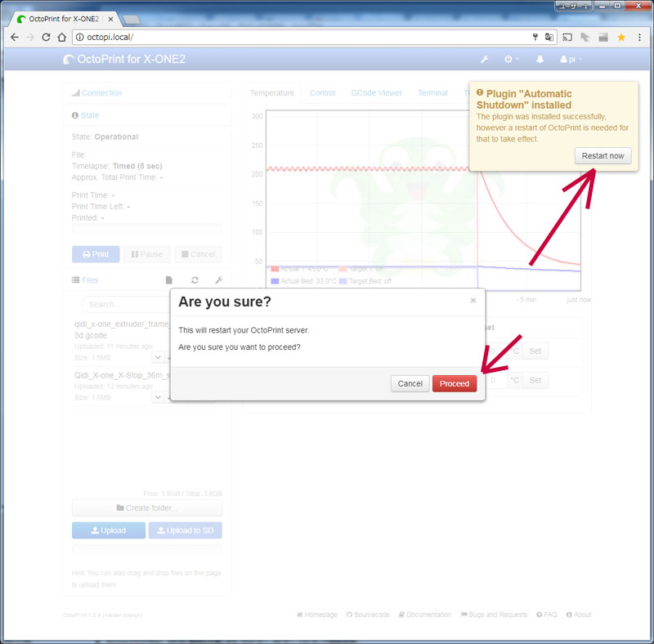The height and width of the screenshot is (644, 654).
Task: Open the translate page icon
Action: [x=549, y=37]
